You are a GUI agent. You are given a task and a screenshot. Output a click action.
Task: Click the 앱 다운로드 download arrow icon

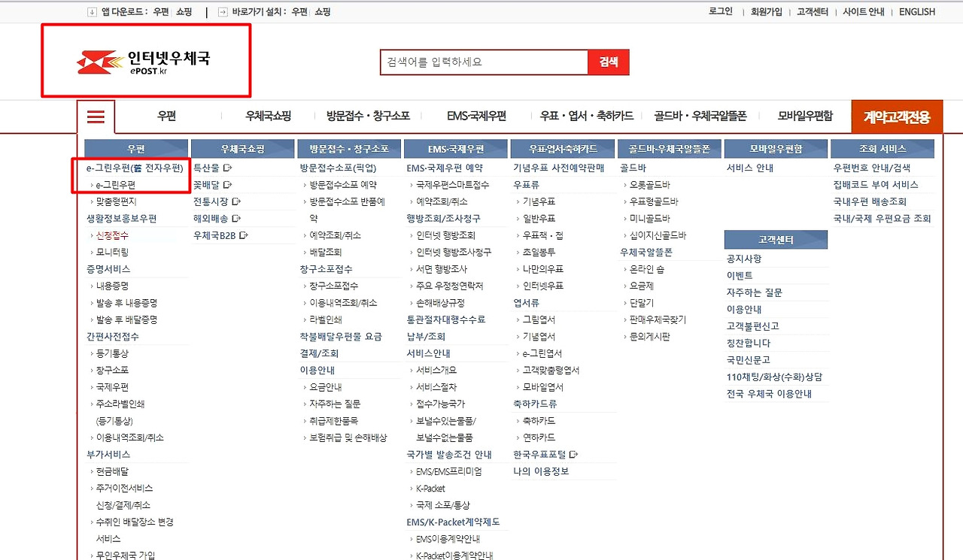[92, 12]
